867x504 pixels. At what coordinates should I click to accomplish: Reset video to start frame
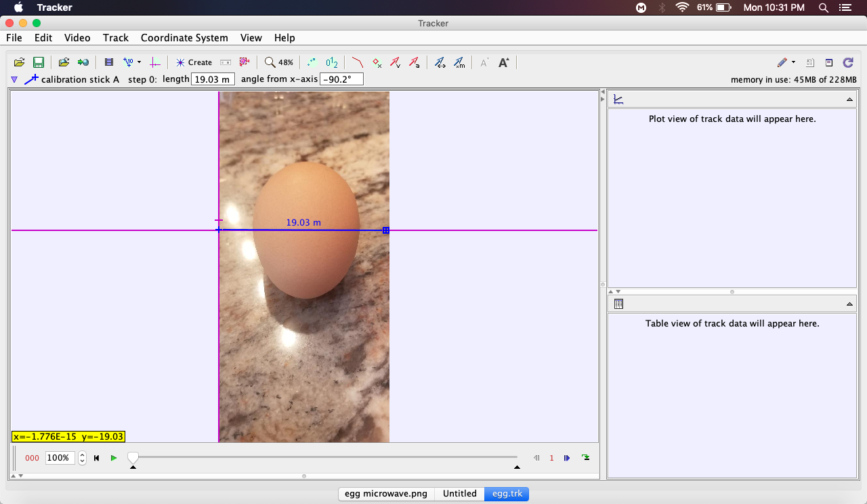click(96, 458)
